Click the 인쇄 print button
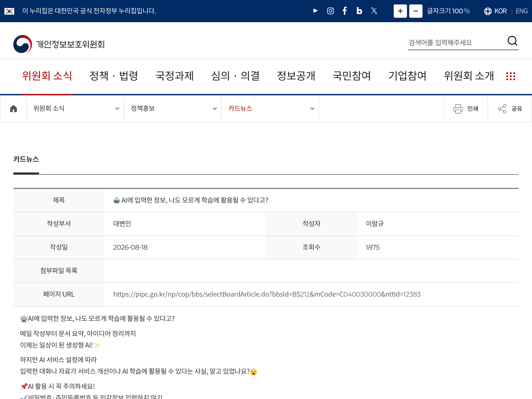Image resolution: width=532 pixels, height=399 pixels. (x=466, y=109)
